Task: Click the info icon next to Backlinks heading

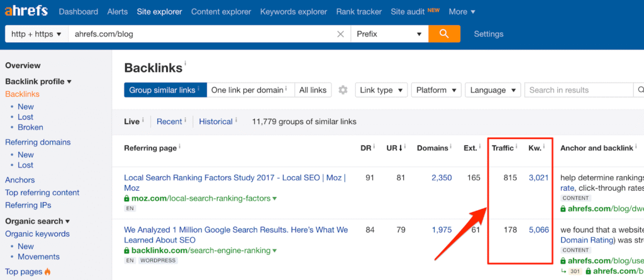Action: (x=186, y=64)
